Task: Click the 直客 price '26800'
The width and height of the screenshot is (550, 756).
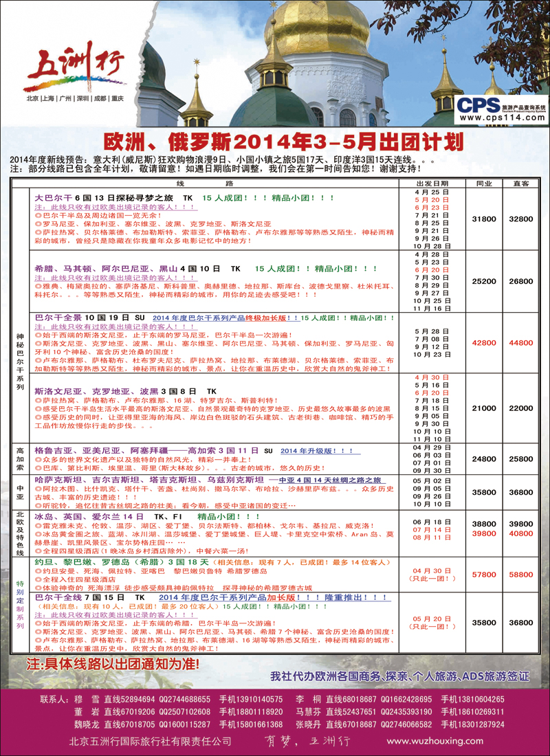Action: (x=521, y=281)
